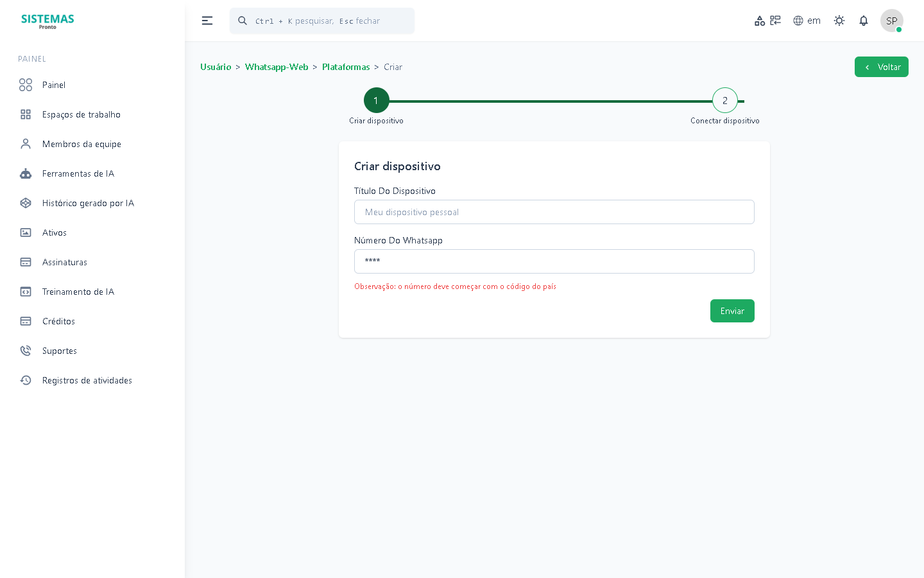Collapse the sidebar with the hamburger icon
The height and width of the screenshot is (578, 924).
207,21
